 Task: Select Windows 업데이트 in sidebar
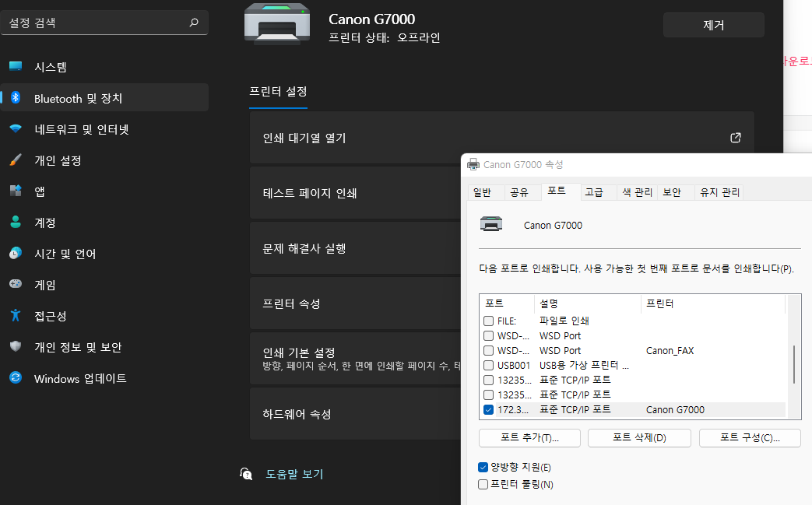point(104,378)
